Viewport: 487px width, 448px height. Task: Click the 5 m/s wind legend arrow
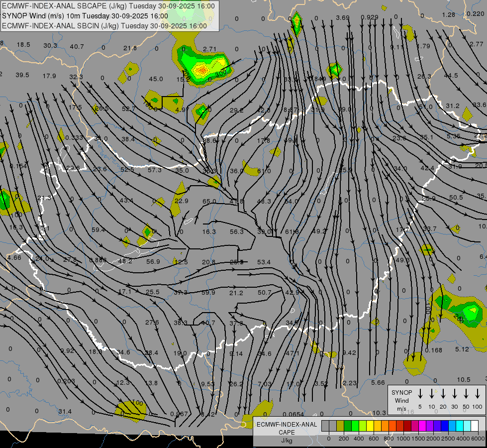point(420,393)
